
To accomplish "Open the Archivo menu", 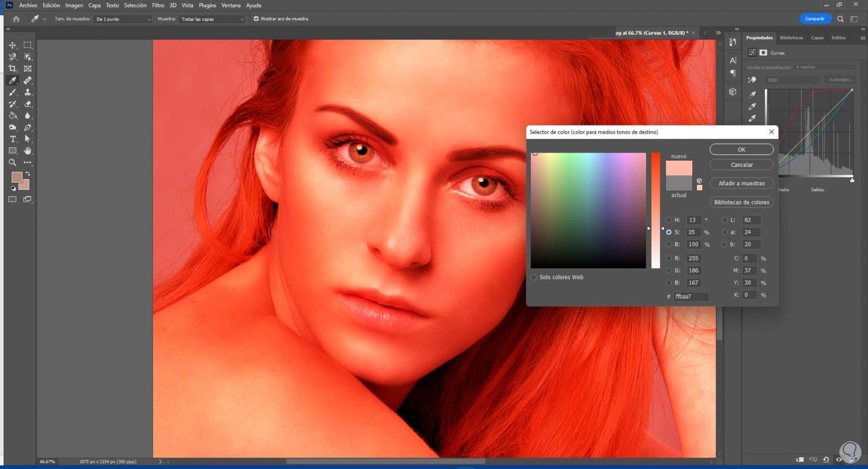I will tap(28, 5).
